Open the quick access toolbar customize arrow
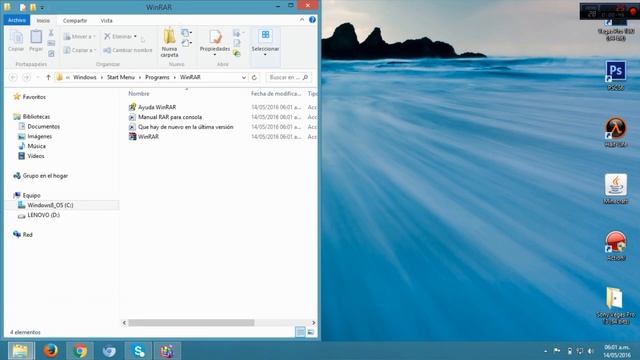The image size is (640, 360). 42,7
